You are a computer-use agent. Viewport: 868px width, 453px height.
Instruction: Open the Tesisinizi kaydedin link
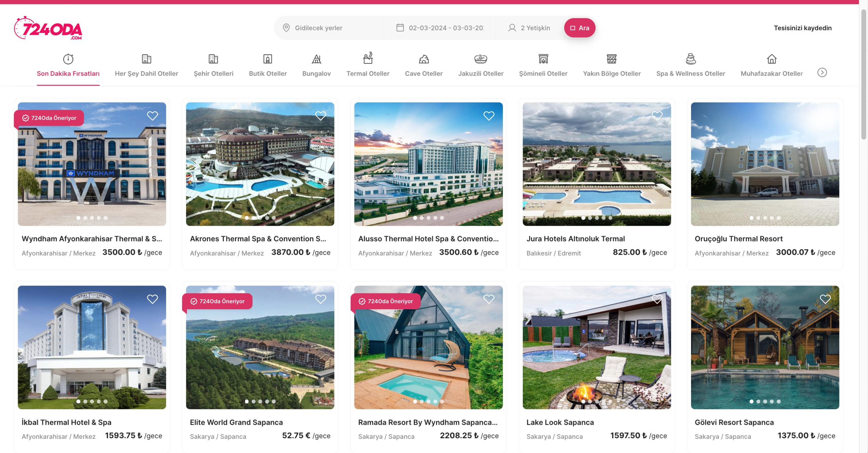[x=803, y=28]
